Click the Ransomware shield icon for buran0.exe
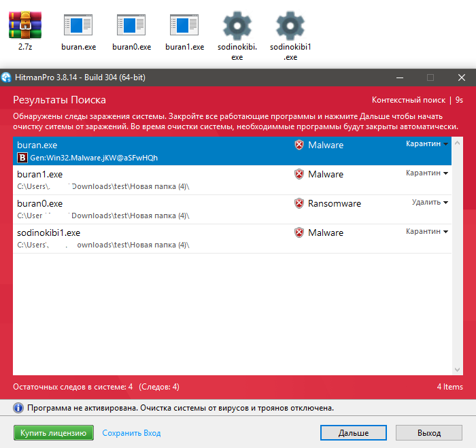476x448 pixels. tap(299, 203)
